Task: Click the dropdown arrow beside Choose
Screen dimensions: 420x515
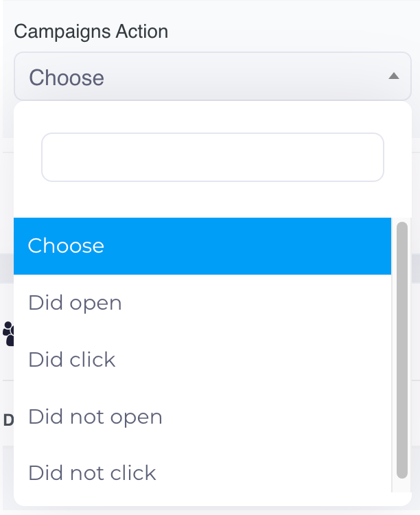Action: pos(393,76)
